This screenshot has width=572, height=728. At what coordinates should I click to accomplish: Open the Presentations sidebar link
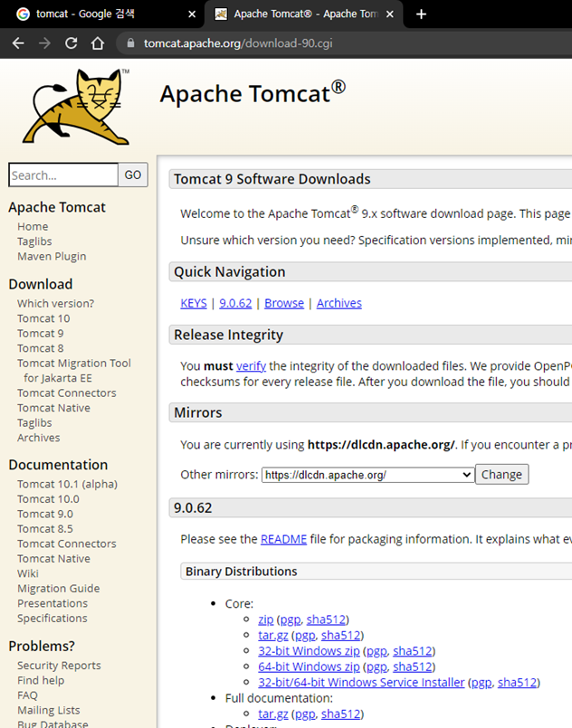tap(52, 603)
